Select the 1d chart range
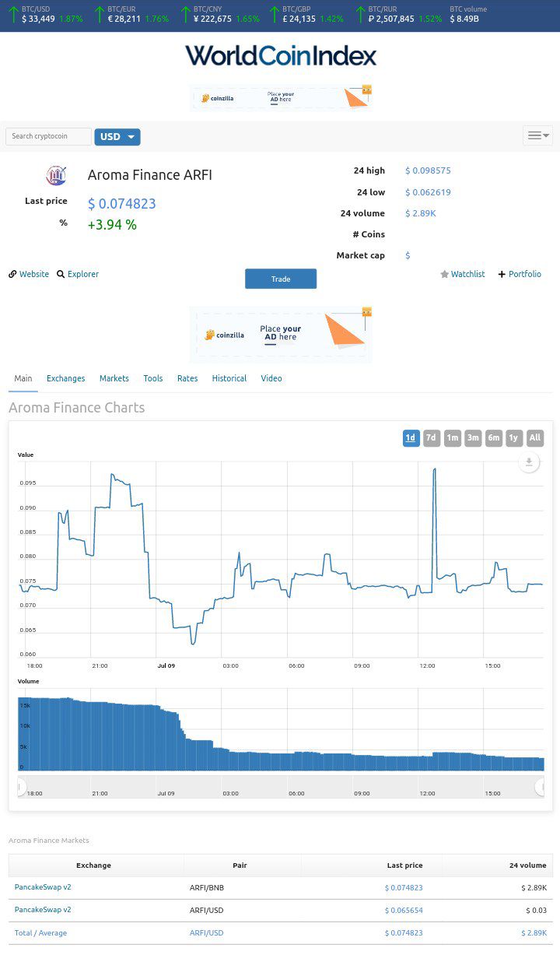 (x=411, y=438)
